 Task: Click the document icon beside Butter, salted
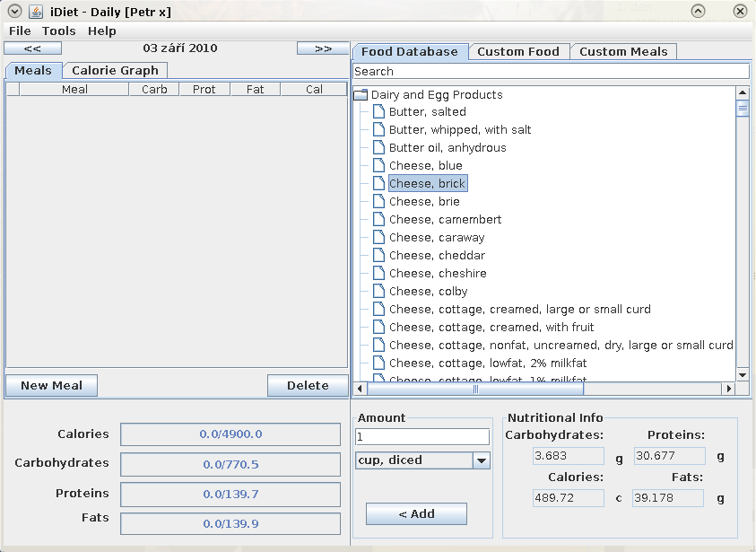pos(379,111)
